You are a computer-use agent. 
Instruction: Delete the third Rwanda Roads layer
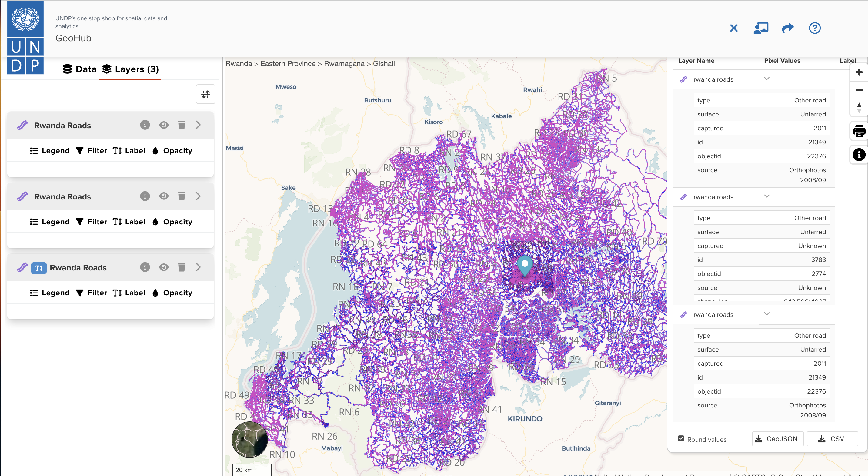181,267
